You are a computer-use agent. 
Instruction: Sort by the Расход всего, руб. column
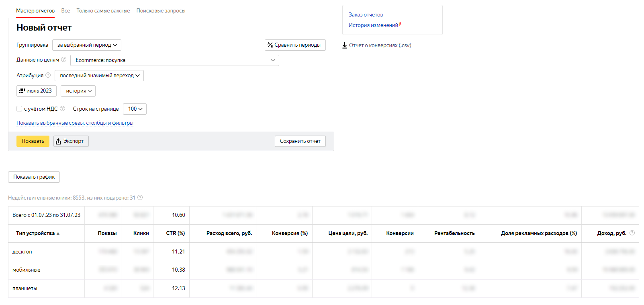click(229, 233)
